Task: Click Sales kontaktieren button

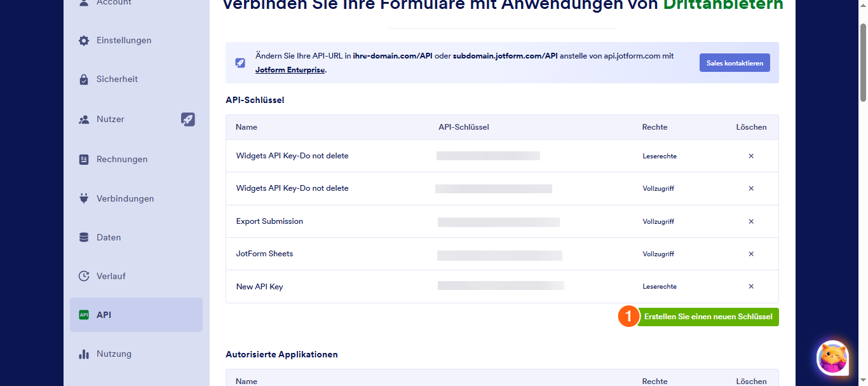Action: click(x=735, y=63)
